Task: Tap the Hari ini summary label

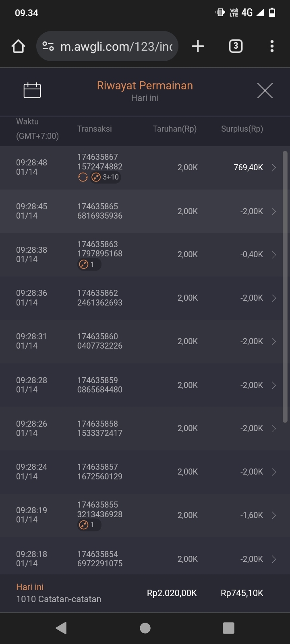Action: (x=30, y=587)
